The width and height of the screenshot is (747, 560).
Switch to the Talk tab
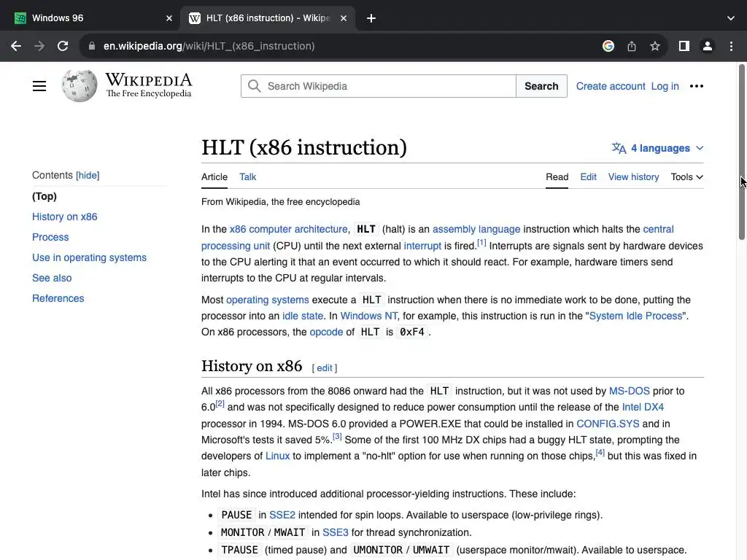[x=248, y=176]
